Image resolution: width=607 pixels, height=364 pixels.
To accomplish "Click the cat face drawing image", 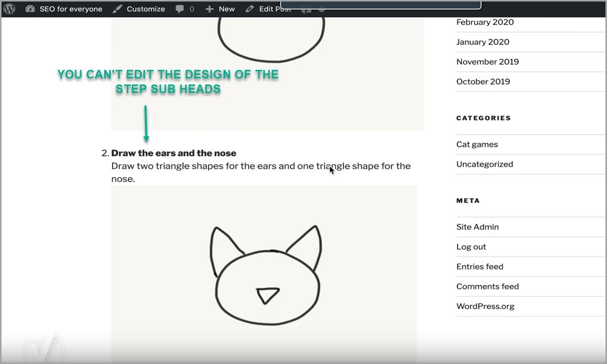I will click(264, 274).
